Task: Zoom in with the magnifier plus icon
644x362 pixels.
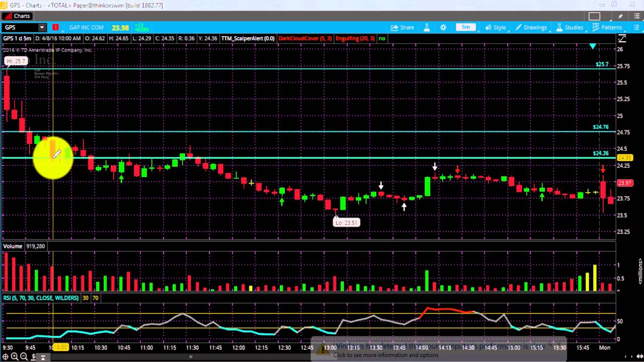Action: click(15, 357)
